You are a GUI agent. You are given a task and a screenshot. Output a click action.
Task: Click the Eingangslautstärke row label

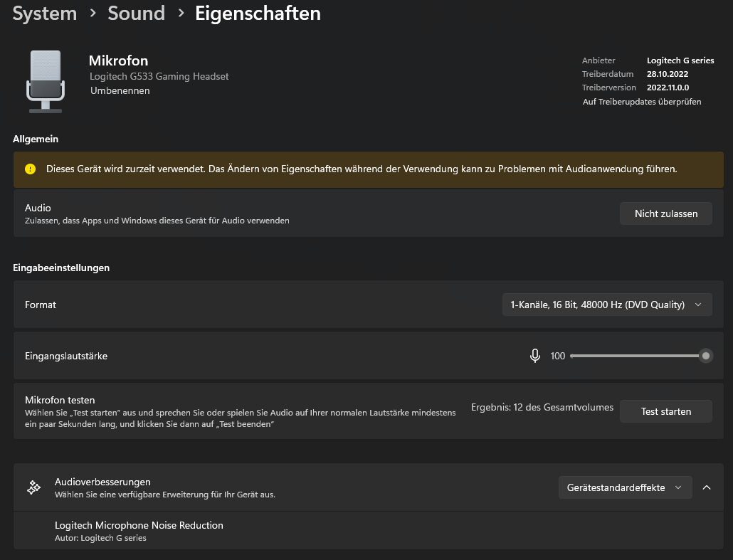click(66, 356)
